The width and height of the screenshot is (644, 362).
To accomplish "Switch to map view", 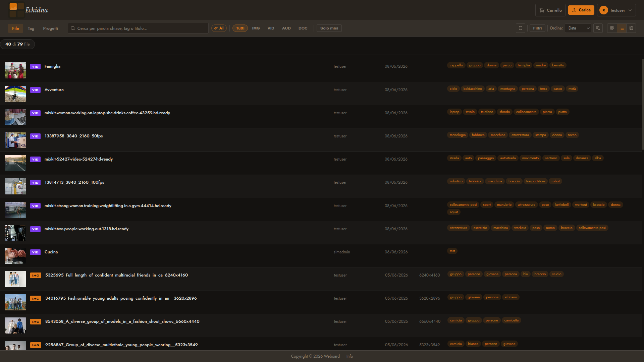I will (x=631, y=28).
